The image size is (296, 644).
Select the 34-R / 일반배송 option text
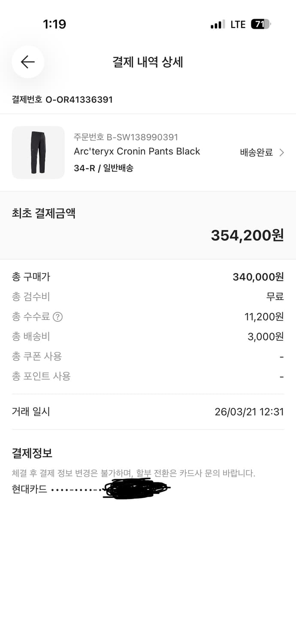[103, 168]
